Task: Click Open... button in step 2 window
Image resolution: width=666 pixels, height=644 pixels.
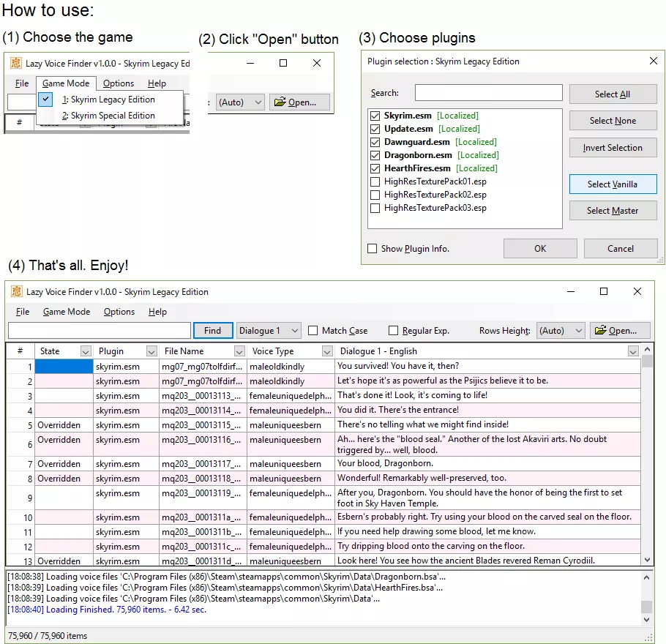Action: click(299, 102)
